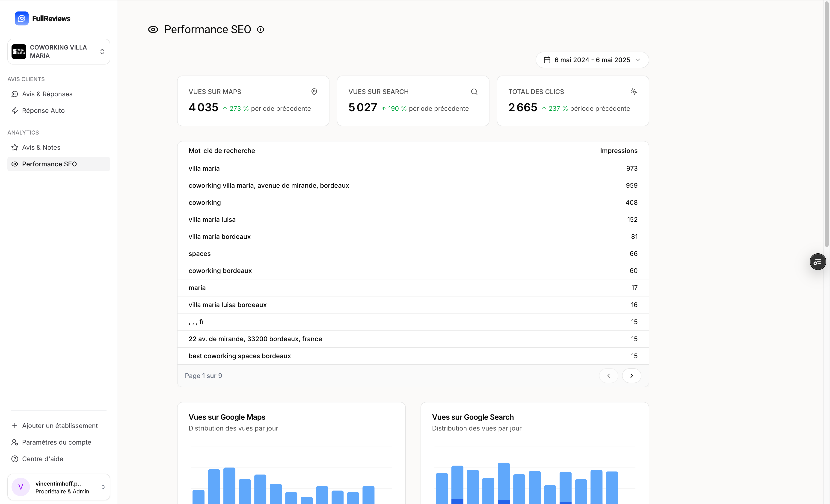Click the lightning bolt icon beside Réponse Auto
Image resolution: width=830 pixels, height=504 pixels.
click(15, 111)
